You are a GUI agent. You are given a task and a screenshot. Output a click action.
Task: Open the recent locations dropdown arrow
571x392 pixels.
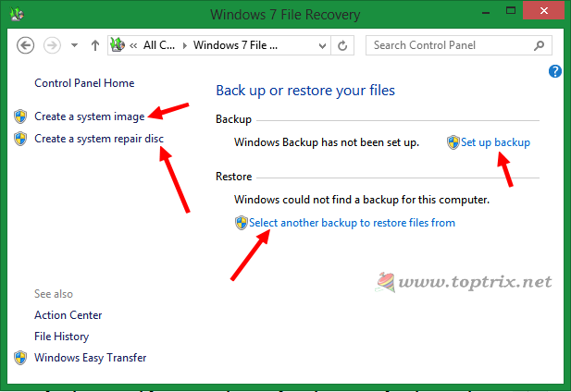click(74, 46)
